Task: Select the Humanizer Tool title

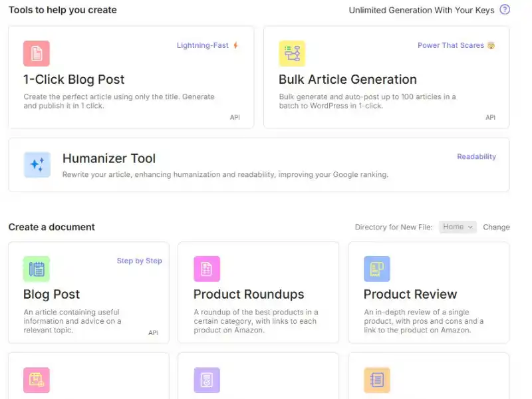Action: tap(109, 158)
